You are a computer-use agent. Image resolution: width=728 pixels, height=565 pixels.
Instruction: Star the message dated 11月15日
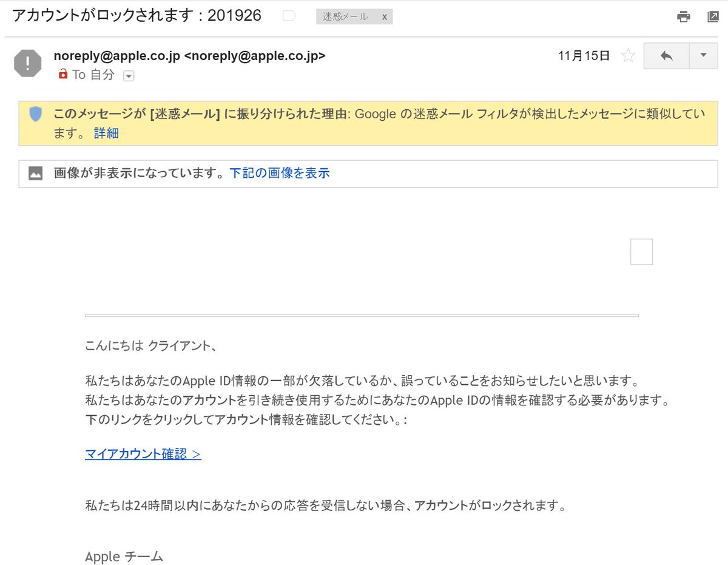pyautogui.click(x=629, y=56)
